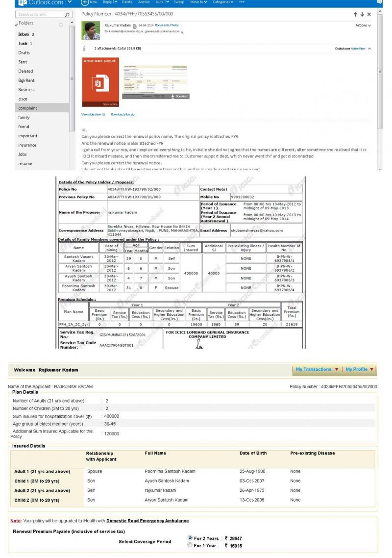
Task: Archive this message
Action: point(144,2)
